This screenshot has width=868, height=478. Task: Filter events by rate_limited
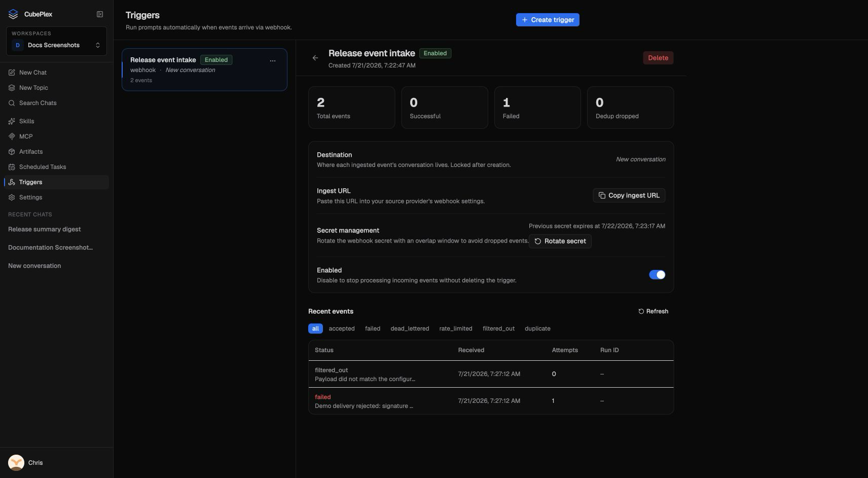[456, 329]
